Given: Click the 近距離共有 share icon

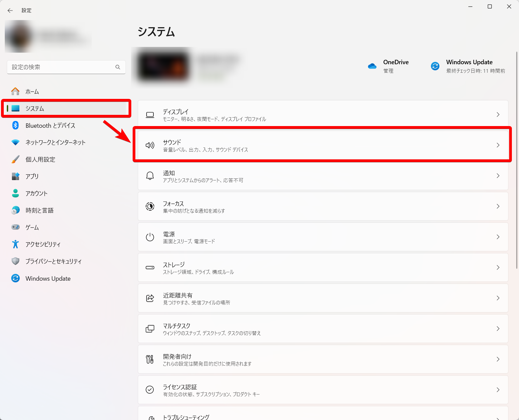Looking at the screenshot, I should (x=150, y=298).
